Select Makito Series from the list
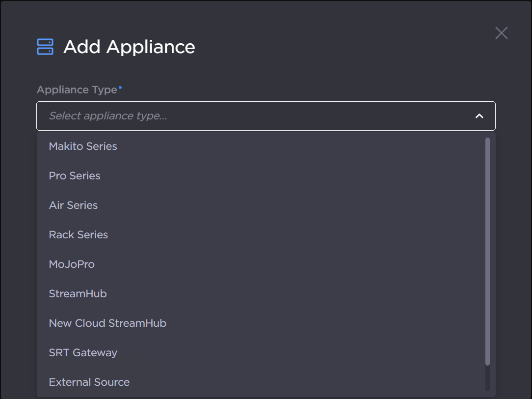 click(x=82, y=146)
